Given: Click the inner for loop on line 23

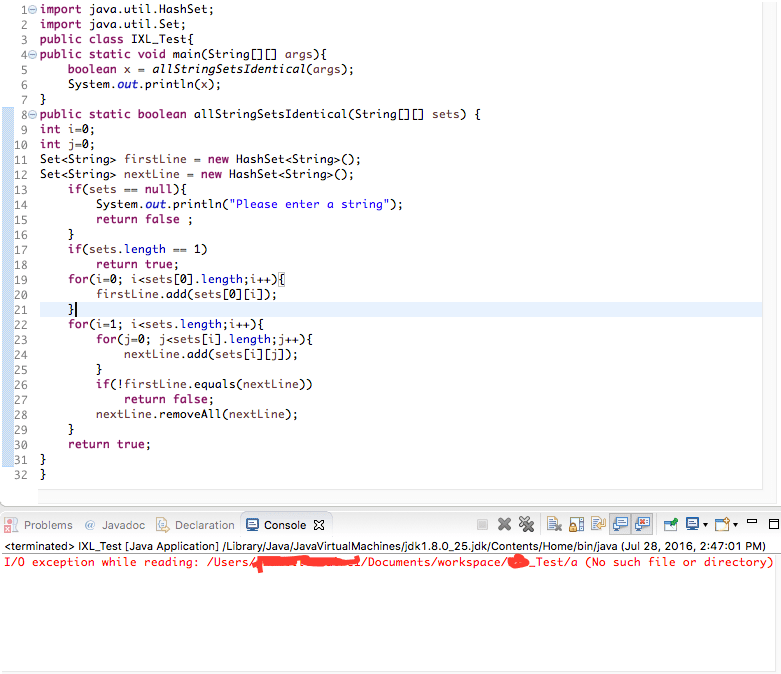Looking at the screenshot, I should pyautogui.click(x=204, y=339).
